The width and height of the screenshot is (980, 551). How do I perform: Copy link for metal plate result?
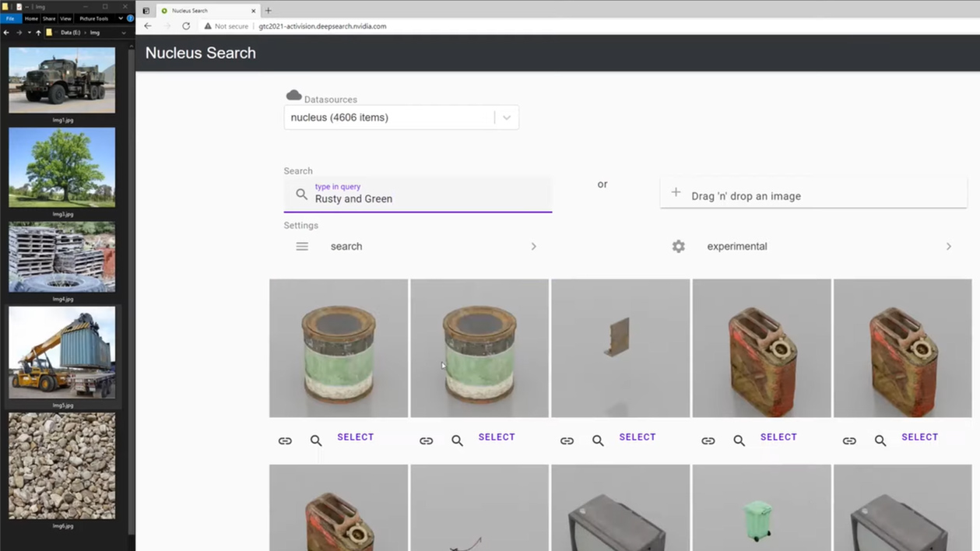pos(567,440)
